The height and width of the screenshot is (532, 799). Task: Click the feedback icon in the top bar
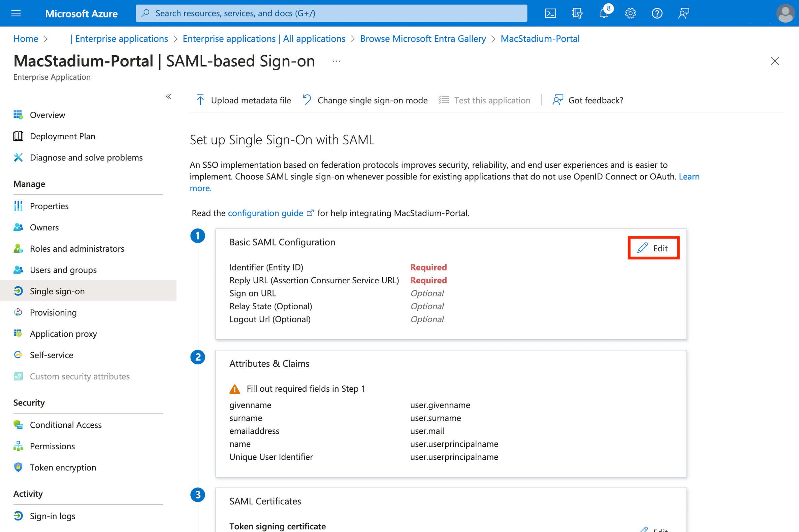[x=683, y=13]
